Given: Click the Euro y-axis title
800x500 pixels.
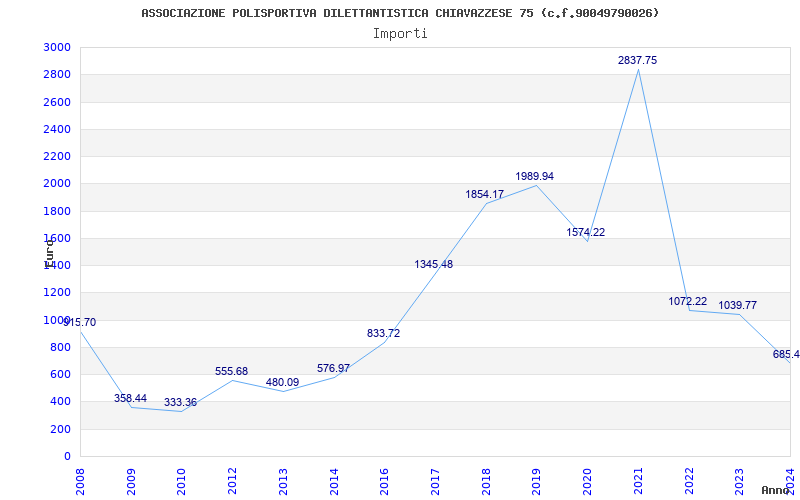Looking at the screenshot, I should point(49,254).
